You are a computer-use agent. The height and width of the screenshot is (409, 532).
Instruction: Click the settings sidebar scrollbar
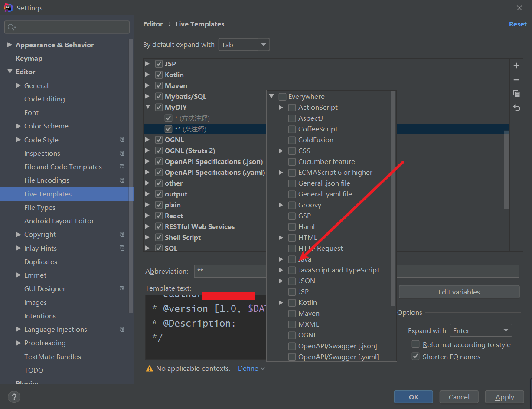pyautogui.click(x=131, y=176)
